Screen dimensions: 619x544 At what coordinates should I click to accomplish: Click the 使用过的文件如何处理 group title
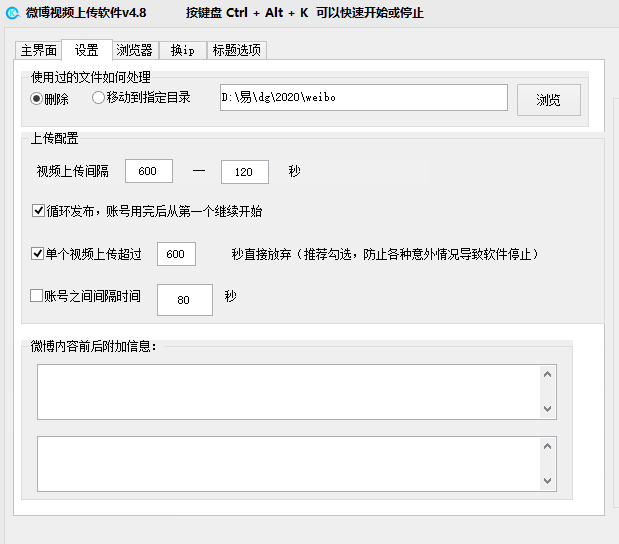[x=91, y=77]
